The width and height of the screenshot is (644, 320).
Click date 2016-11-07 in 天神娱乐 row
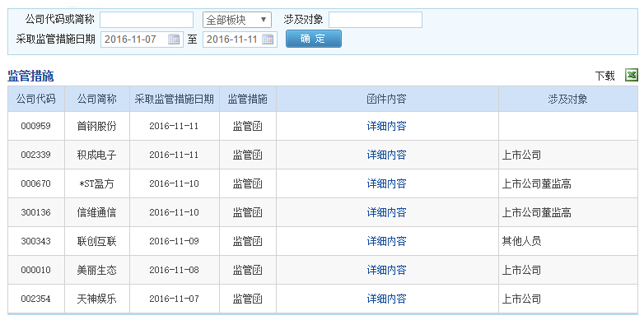click(174, 299)
